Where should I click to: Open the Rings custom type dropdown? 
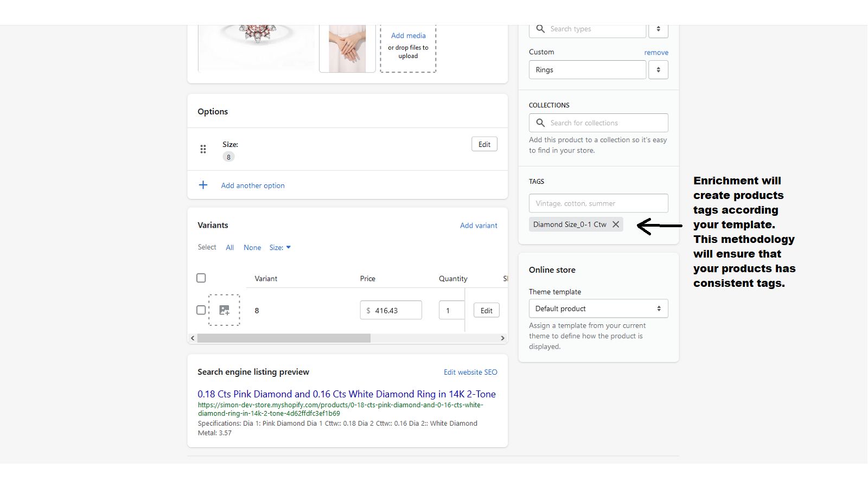[x=587, y=69]
